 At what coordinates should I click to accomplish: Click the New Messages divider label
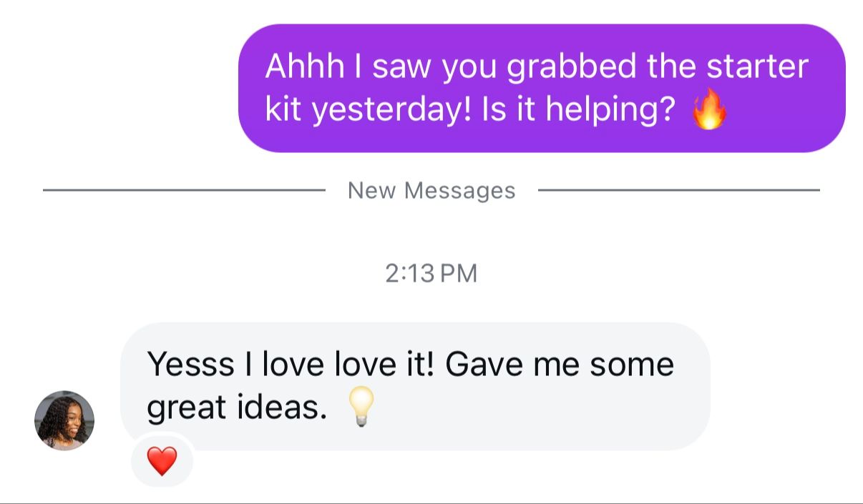coord(431,191)
